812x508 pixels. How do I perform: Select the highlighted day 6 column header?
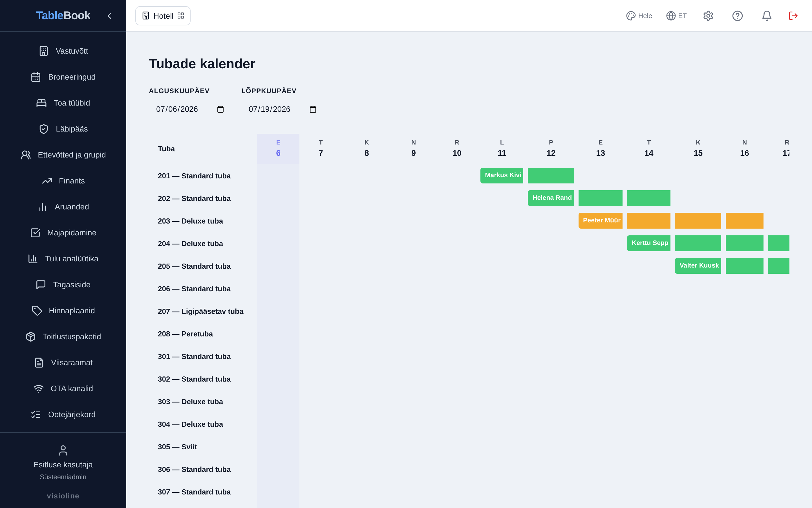pyautogui.click(x=278, y=149)
